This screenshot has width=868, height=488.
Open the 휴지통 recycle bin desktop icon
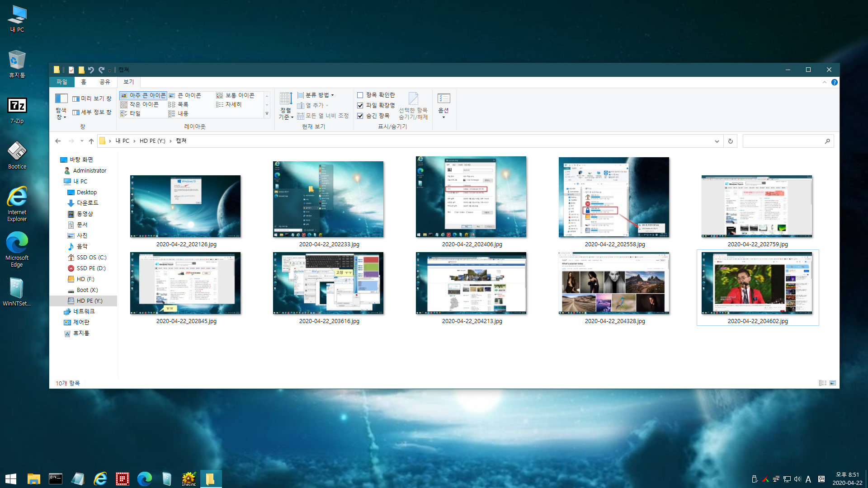click(x=17, y=64)
